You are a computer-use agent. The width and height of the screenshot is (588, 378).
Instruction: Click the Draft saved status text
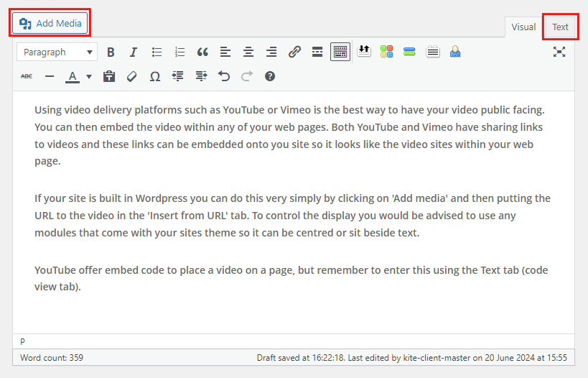(412, 358)
